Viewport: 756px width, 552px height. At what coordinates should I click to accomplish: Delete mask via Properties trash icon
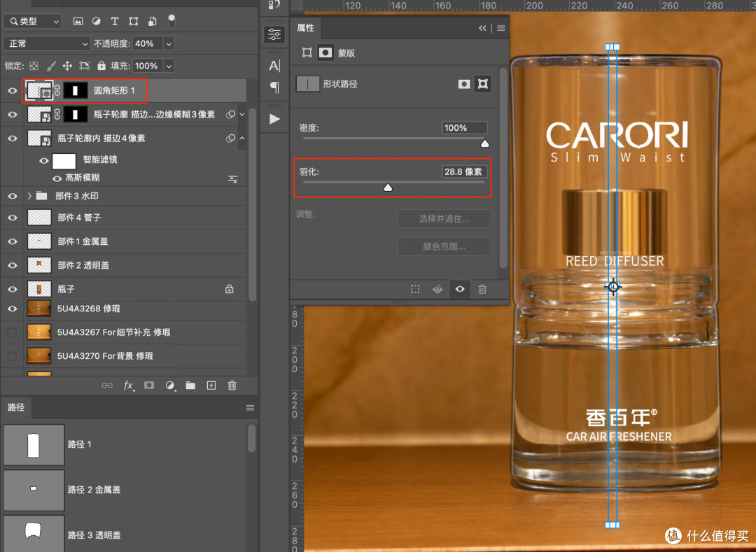482,290
